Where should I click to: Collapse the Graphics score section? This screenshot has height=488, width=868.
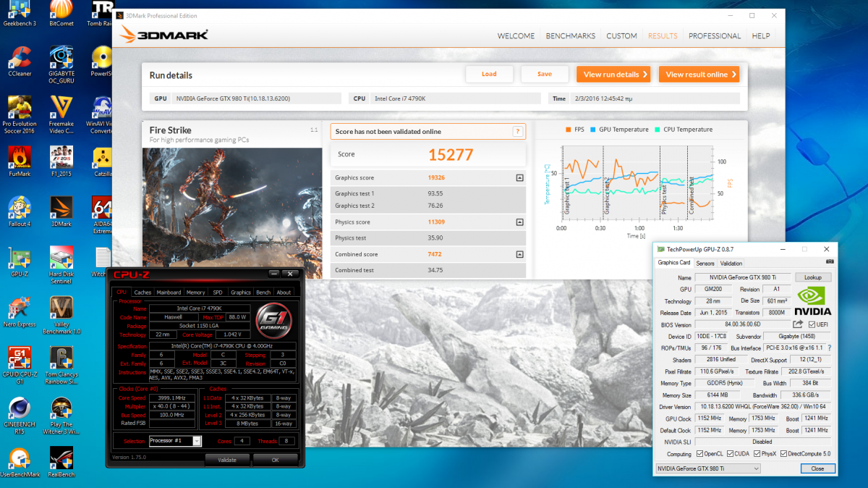click(x=519, y=177)
